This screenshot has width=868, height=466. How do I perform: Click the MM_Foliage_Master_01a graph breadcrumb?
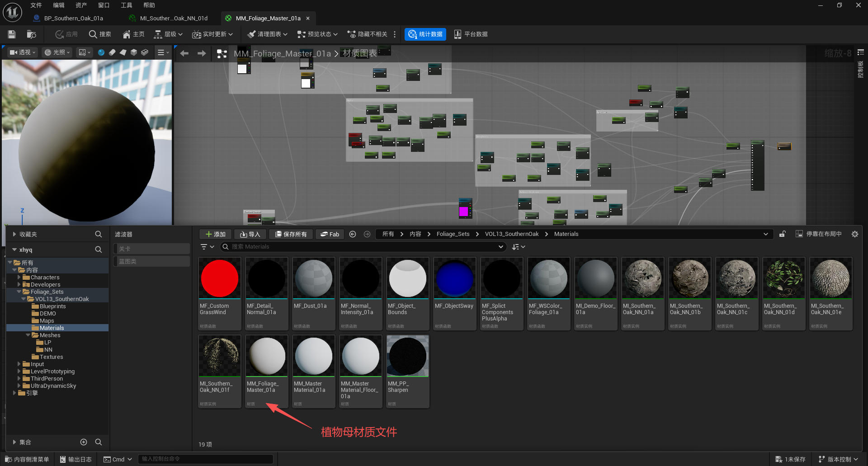282,54
